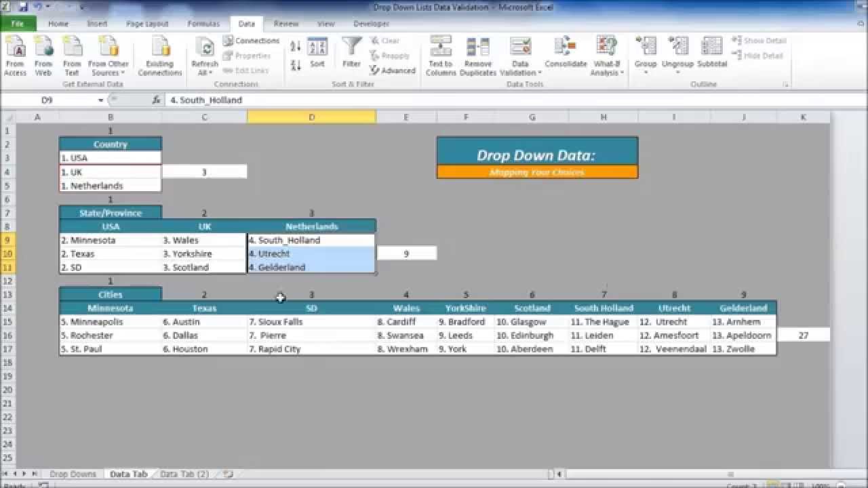This screenshot has height=488, width=868.
Task: Go to first sheet navigation arrow
Action: 6,474
